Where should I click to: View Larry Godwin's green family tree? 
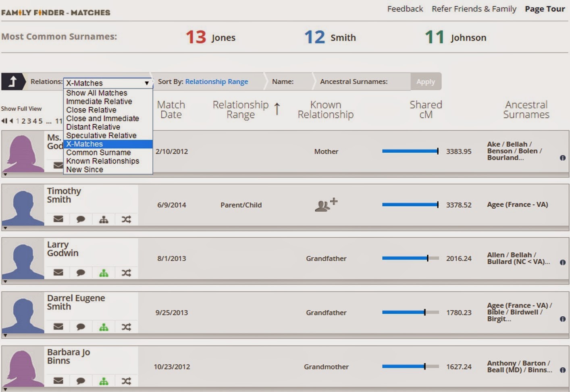point(104,273)
